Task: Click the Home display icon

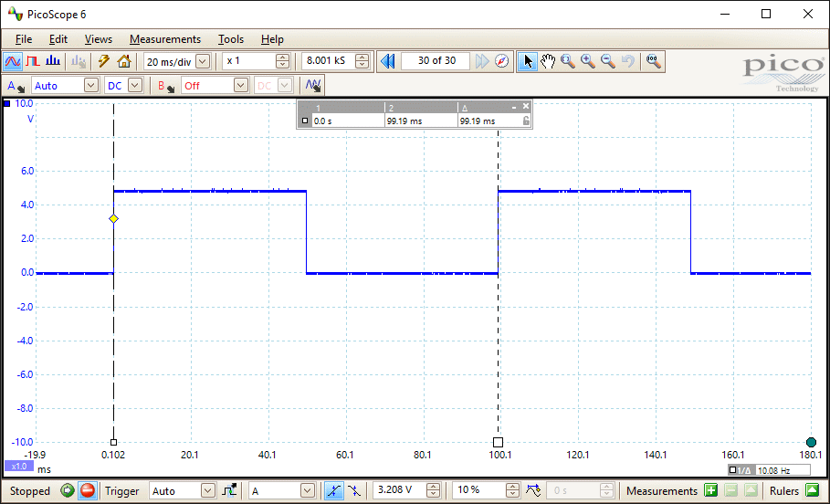Action: tap(124, 61)
